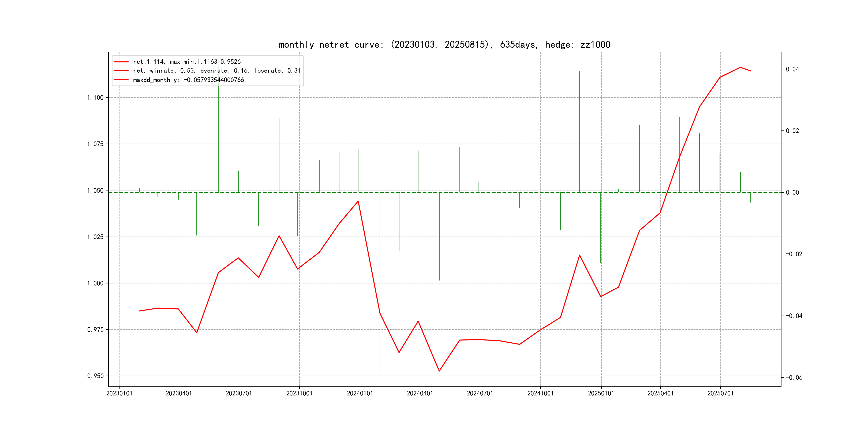Image resolution: width=868 pixels, height=434 pixels.
Task: Click the 20240401 x-axis label
Action: [420, 394]
